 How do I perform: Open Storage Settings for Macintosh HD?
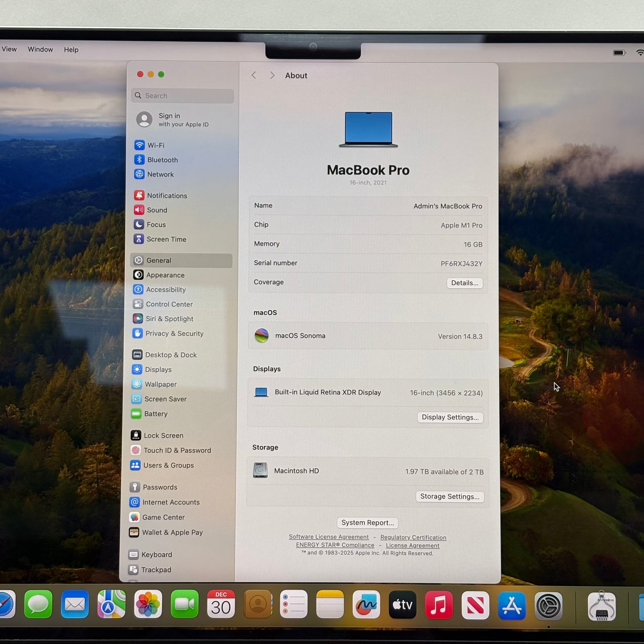click(x=449, y=496)
